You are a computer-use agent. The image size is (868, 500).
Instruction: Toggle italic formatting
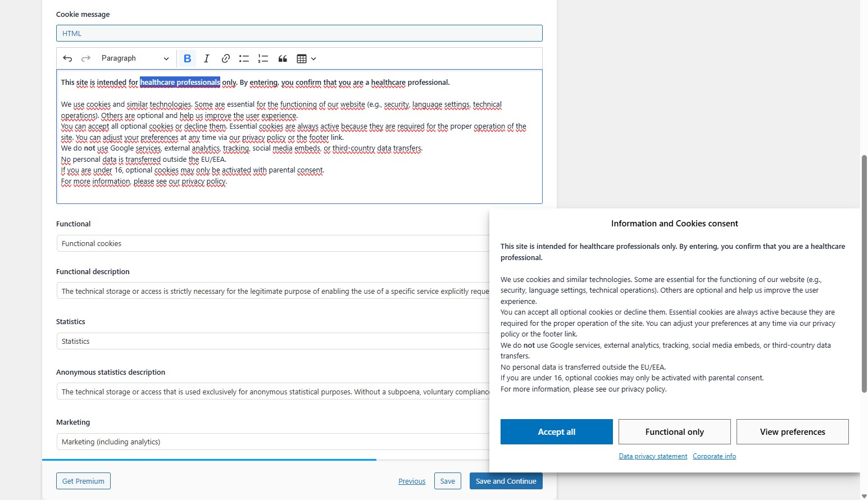point(206,58)
